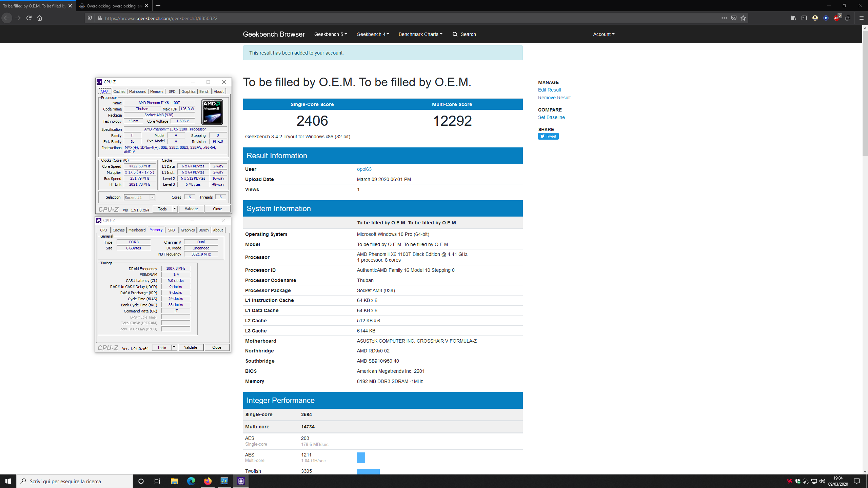The image size is (868, 488).
Task: Open the tracking protection shield icon
Action: 90,18
